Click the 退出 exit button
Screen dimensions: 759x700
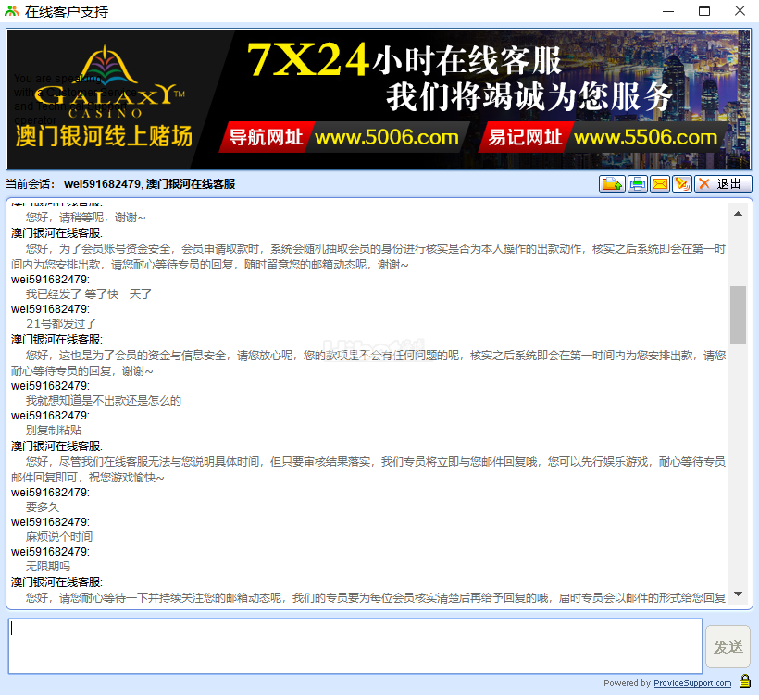723,184
